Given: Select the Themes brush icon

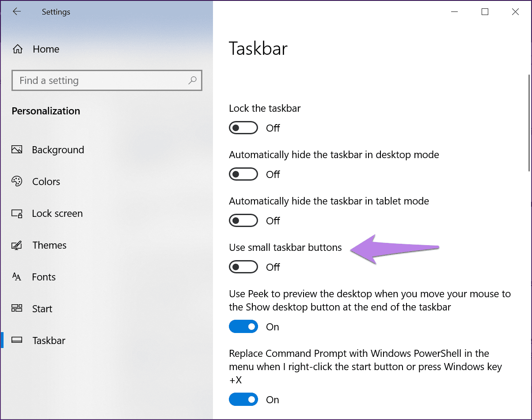Looking at the screenshot, I should point(17,245).
